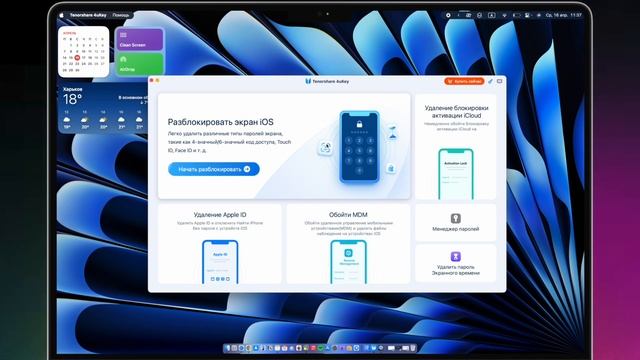Click the date and time in menu bar

(x=564, y=15)
